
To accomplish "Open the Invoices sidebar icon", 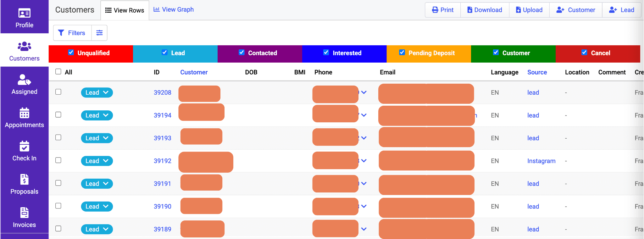I will [24, 213].
